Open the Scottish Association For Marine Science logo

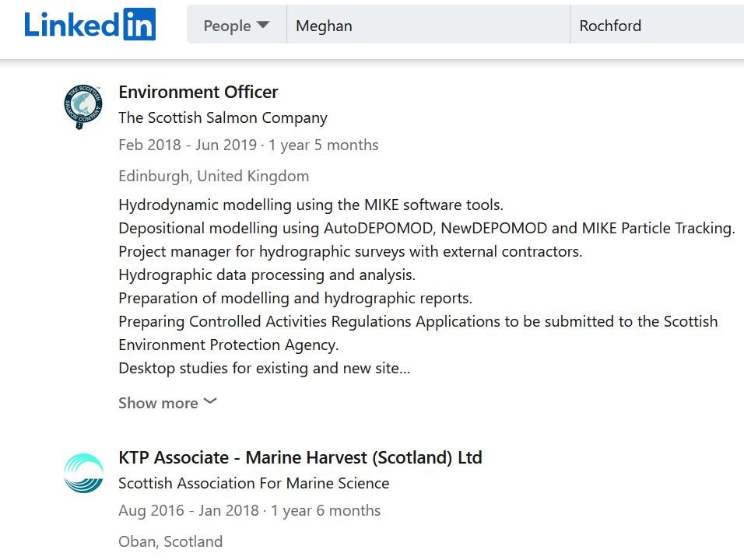click(83, 471)
